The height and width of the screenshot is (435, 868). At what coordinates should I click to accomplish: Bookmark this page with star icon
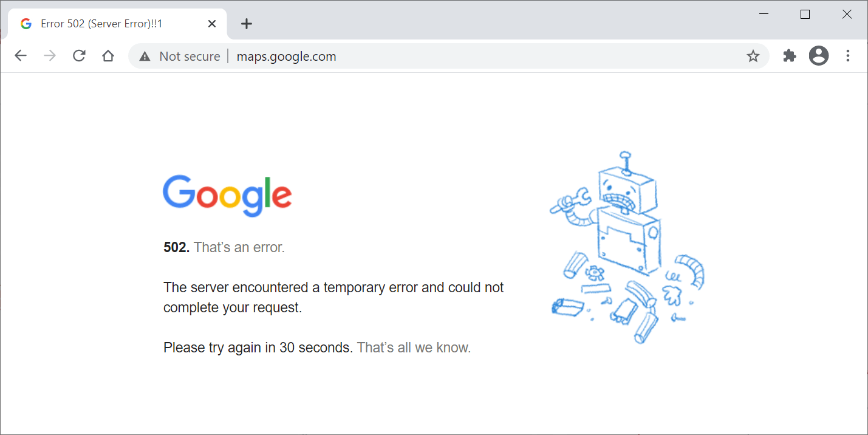pyautogui.click(x=753, y=57)
